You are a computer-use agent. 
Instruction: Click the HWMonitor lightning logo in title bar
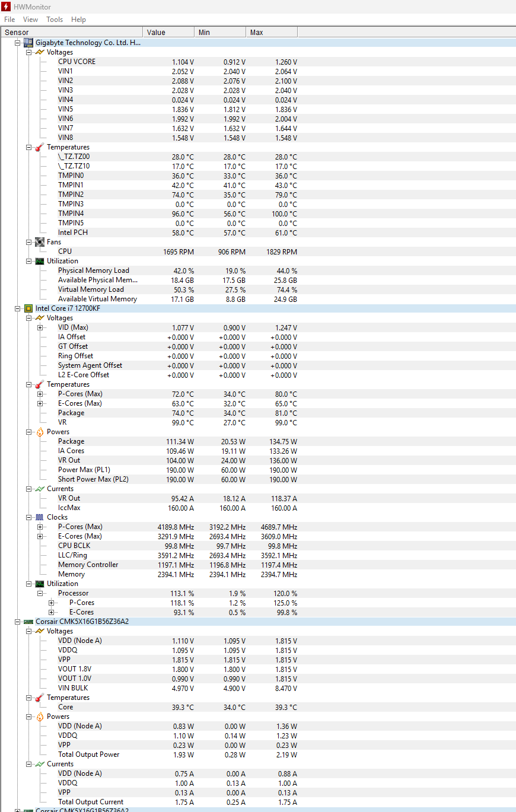tap(7, 7)
